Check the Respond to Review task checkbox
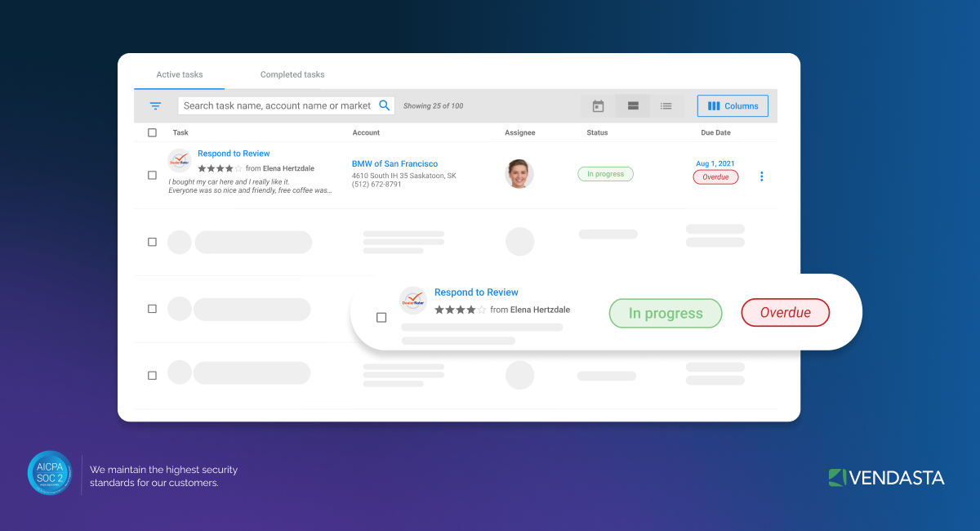 pos(152,175)
